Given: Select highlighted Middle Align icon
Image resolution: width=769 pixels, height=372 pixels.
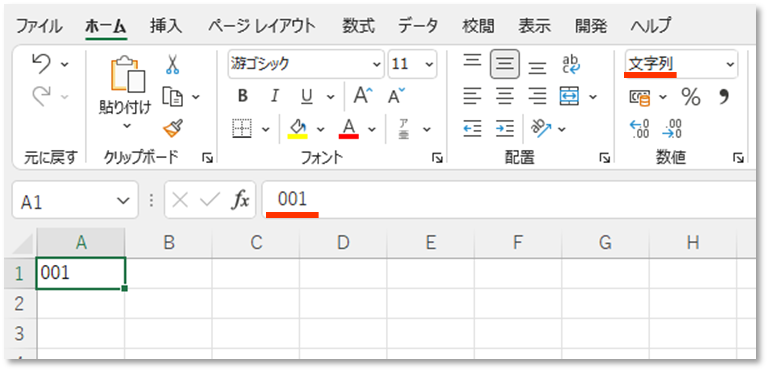Looking at the screenshot, I should tap(505, 64).
